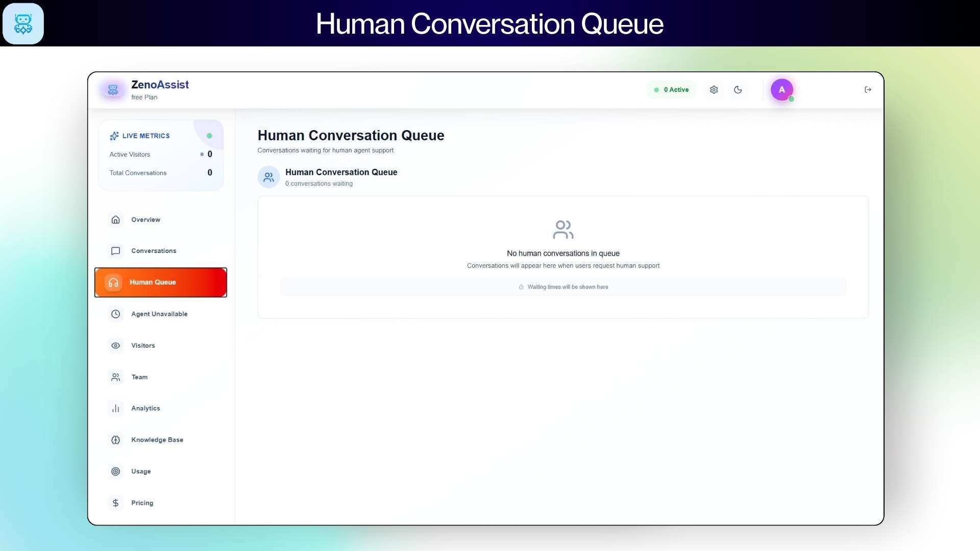Click the ZenoAssist robot logo

[x=113, y=89]
